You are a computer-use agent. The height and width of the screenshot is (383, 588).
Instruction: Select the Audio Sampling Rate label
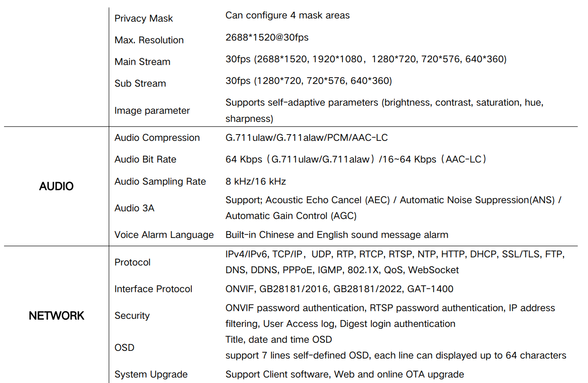click(x=160, y=182)
